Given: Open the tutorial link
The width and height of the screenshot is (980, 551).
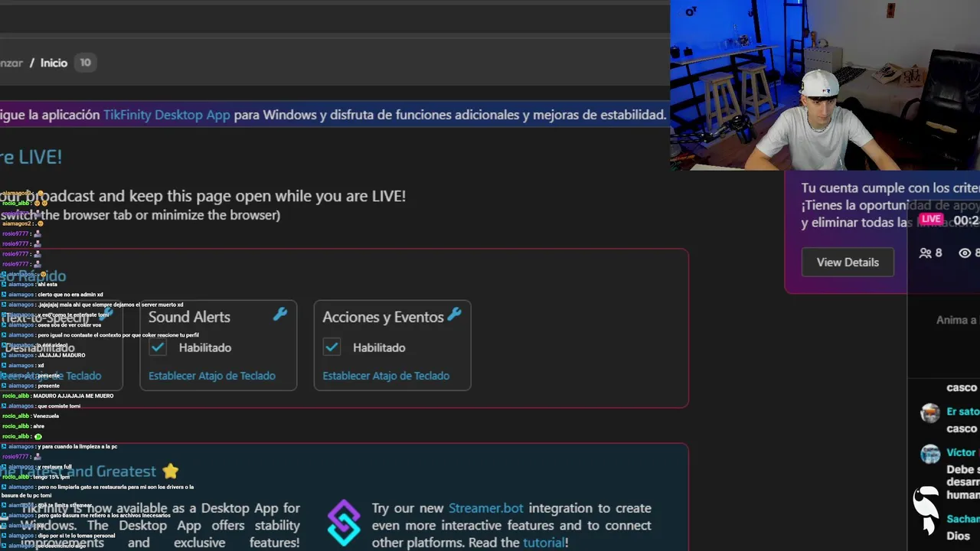Looking at the screenshot, I should click(x=544, y=543).
